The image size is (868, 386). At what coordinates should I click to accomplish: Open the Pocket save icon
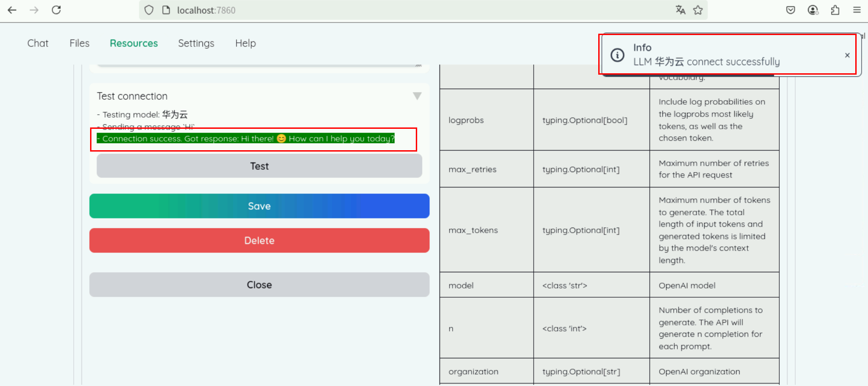791,10
